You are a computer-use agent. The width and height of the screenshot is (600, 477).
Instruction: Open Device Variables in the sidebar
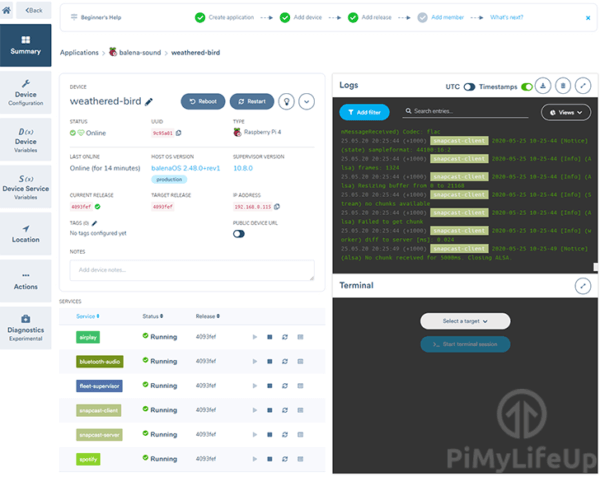[x=26, y=139]
